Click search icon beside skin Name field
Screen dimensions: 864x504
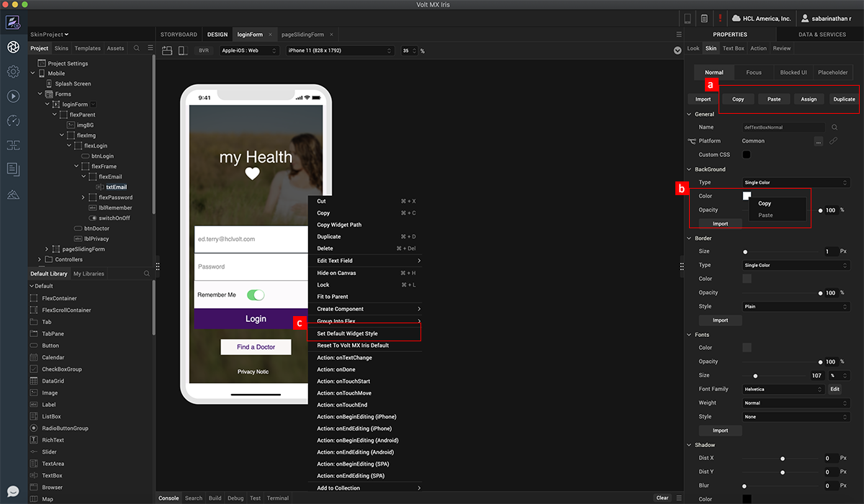click(x=834, y=127)
